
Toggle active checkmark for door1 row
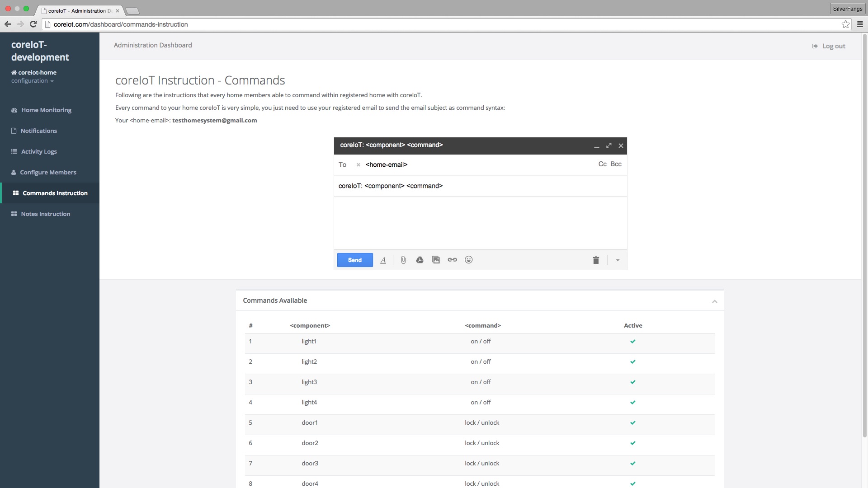tap(633, 423)
